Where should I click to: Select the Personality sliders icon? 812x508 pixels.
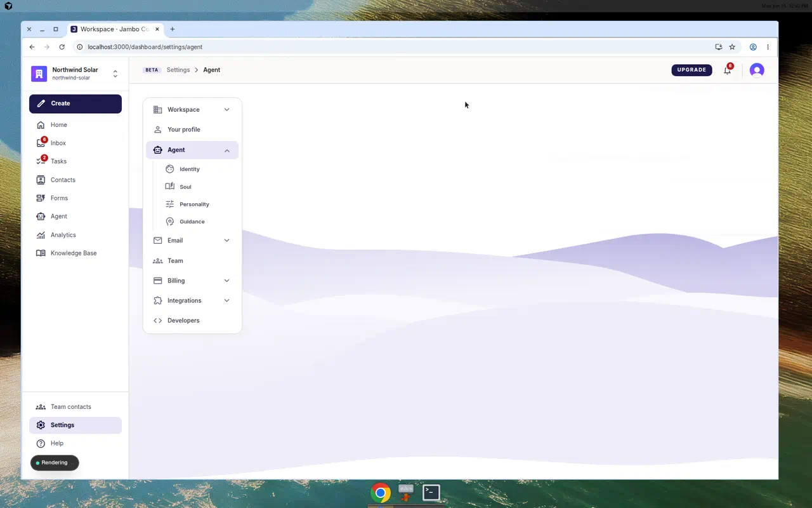pyautogui.click(x=169, y=204)
